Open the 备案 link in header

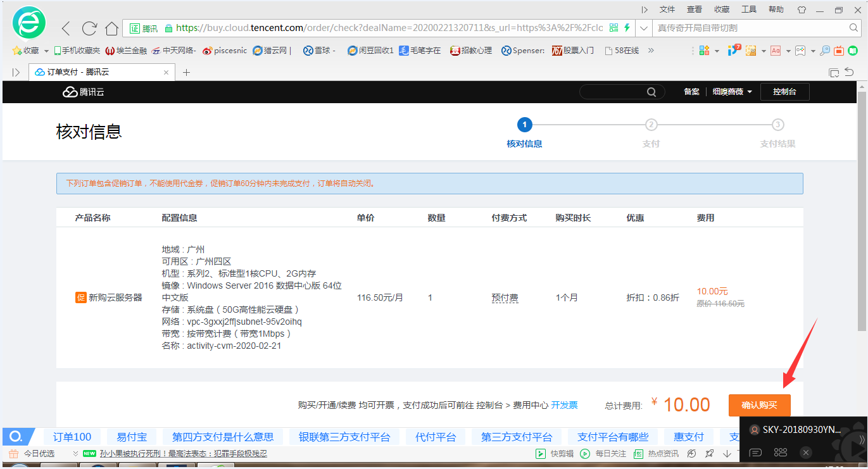coord(691,92)
